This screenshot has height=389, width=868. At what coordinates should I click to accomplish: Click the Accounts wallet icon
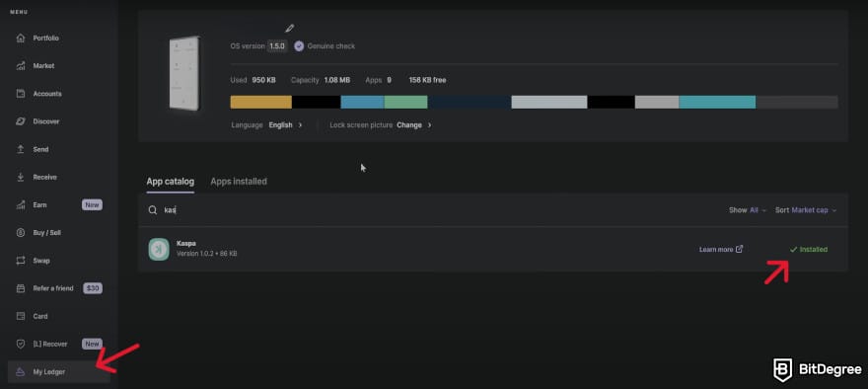click(21, 94)
